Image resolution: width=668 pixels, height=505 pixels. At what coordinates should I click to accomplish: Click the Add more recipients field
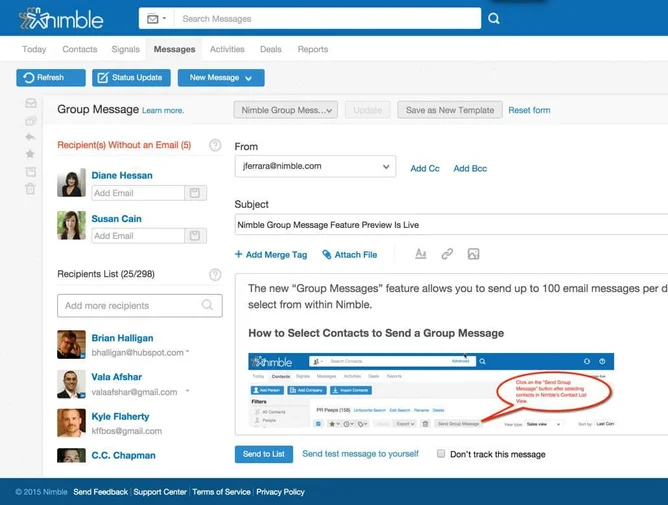pyautogui.click(x=139, y=306)
